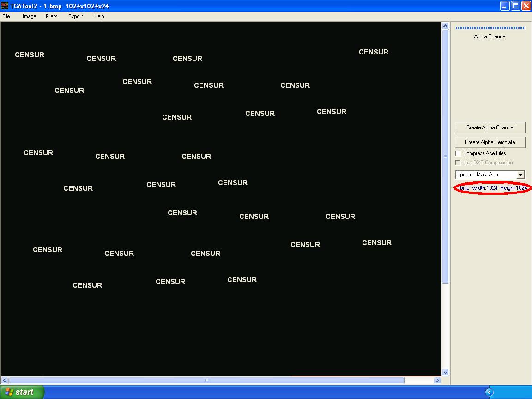
Task: Click the TGATool2 title bar icon
Action: (x=5, y=6)
